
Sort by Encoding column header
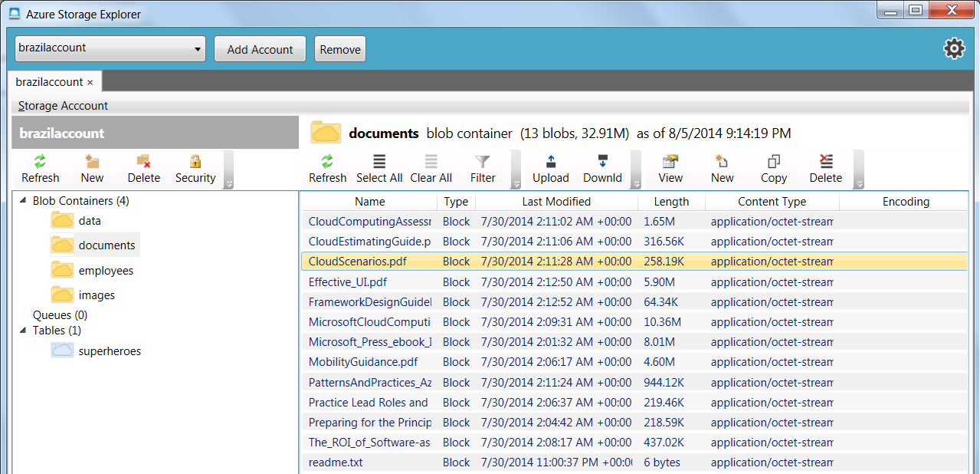906,201
